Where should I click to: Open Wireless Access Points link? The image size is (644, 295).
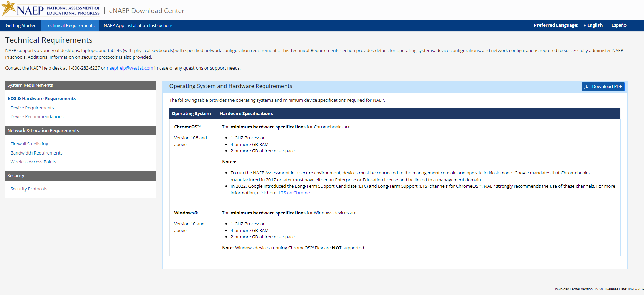pos(34,162)
